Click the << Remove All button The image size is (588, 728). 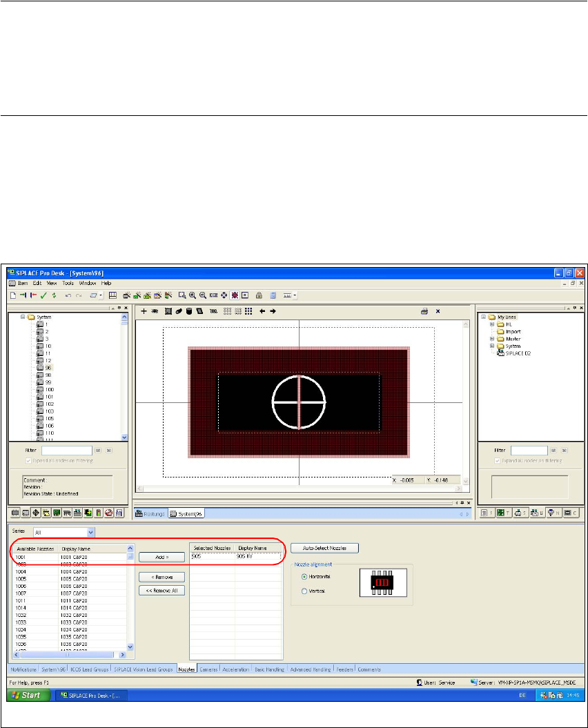(161, 591)
